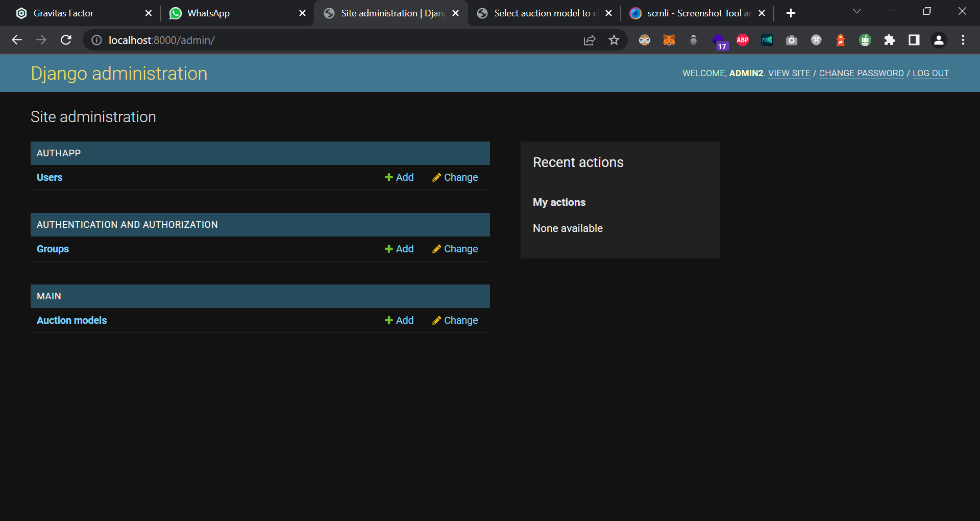Open the glasses face extension icon
The image size is (980, 521).
point(645,40)
